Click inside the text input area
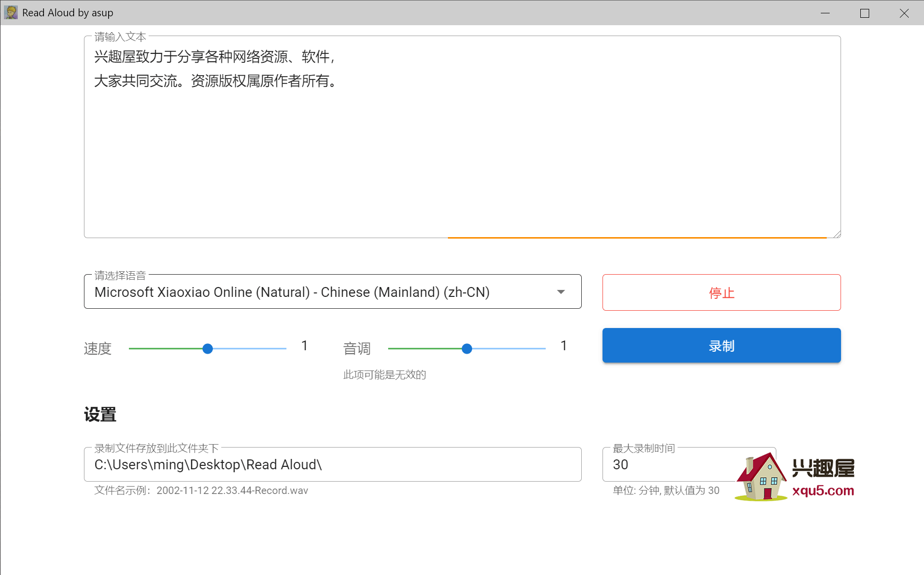The width and height of the screenshot is (924, 575). click(x=462, y=158)
